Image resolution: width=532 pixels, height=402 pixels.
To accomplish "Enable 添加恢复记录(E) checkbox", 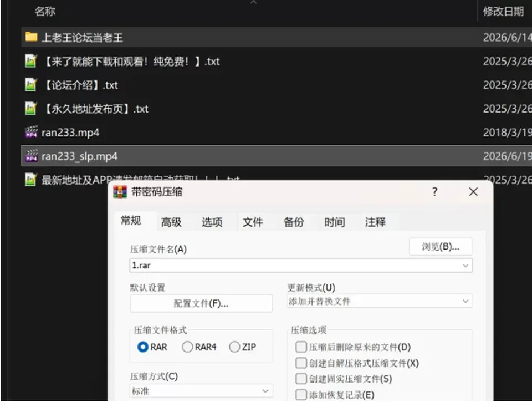I will coord(301,395).
